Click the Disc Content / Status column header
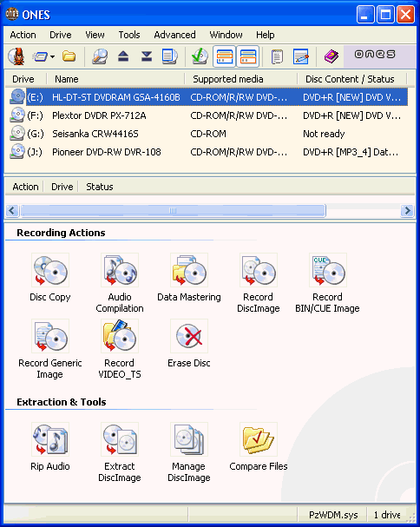Viewport: 420px width, 527px height. pyautogui.click(x=351, y=79)
